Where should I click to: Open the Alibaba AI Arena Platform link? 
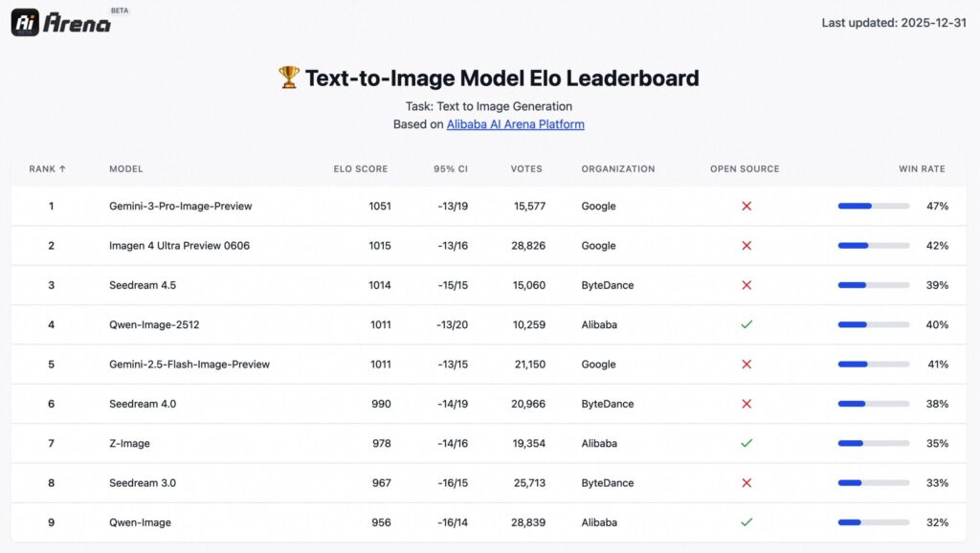pos(515,124)
